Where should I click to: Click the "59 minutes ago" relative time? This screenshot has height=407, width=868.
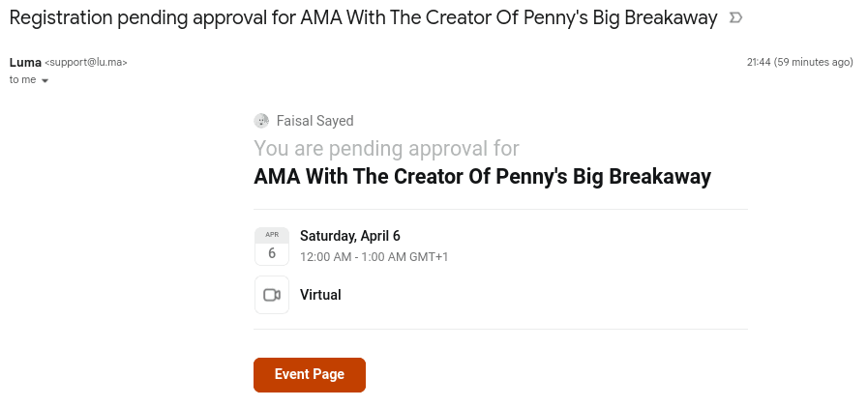pos(815,62)
